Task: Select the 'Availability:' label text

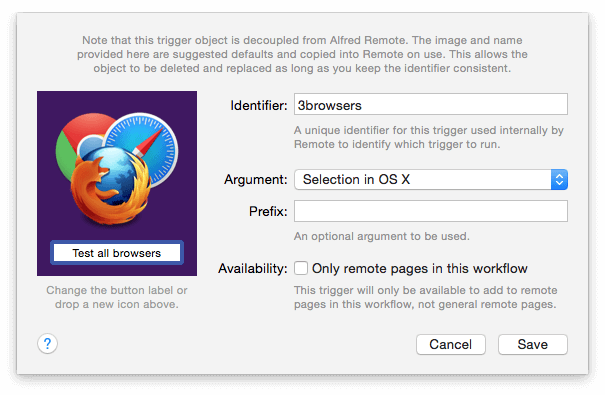Action: (x=253, y=268)
